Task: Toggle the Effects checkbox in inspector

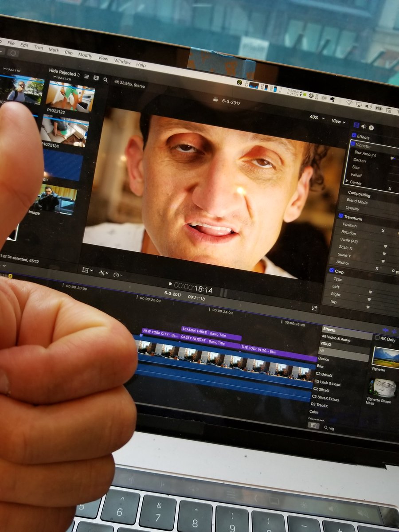Action: (354, 136)
